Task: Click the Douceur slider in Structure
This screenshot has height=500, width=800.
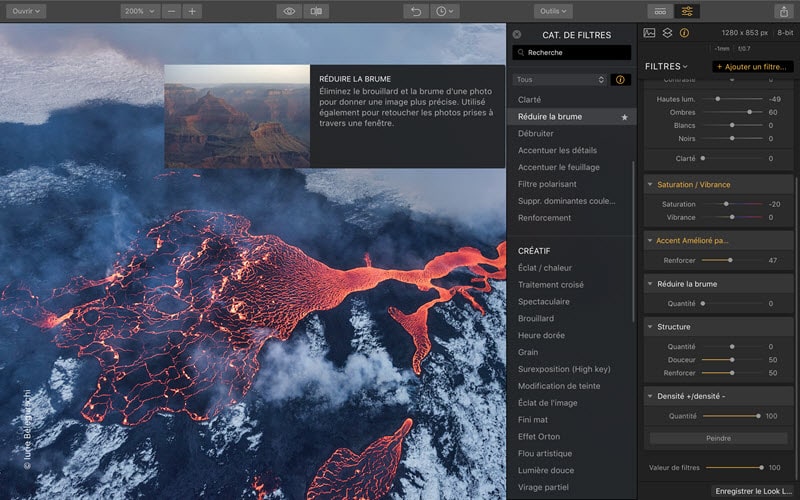Action: point(732,360)
